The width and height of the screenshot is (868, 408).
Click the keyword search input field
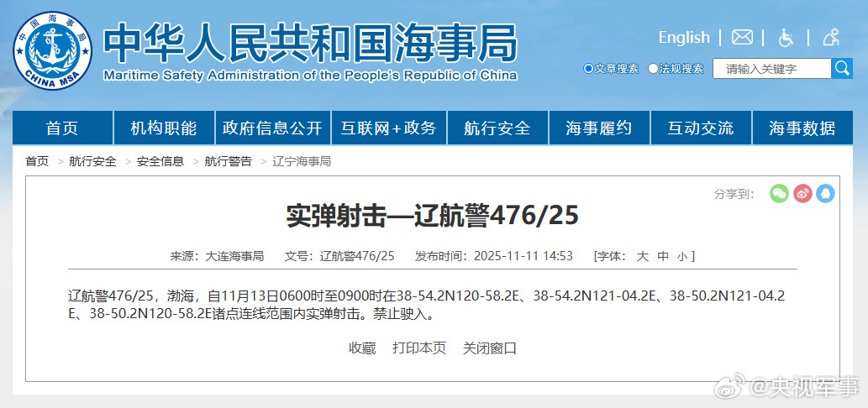click(x=771, y=69)
